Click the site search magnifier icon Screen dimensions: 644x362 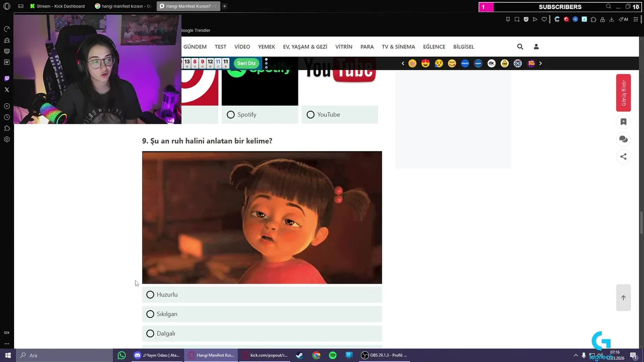pos(520,47)
